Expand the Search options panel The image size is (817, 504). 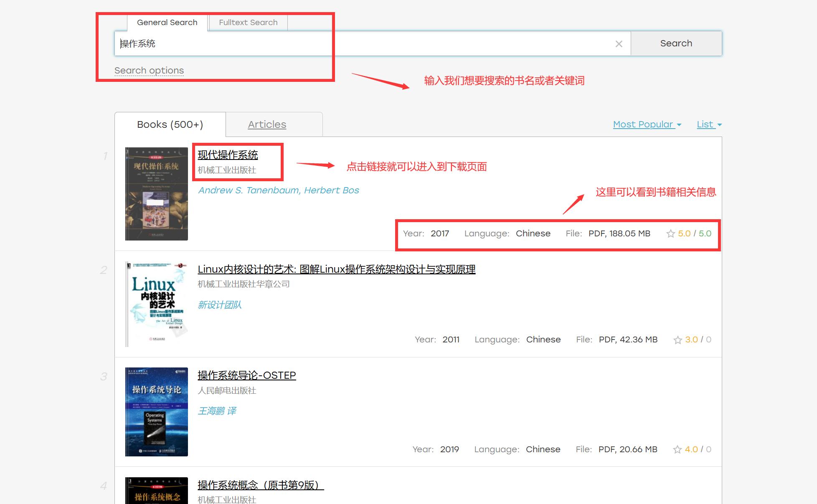tap(149, 70)
